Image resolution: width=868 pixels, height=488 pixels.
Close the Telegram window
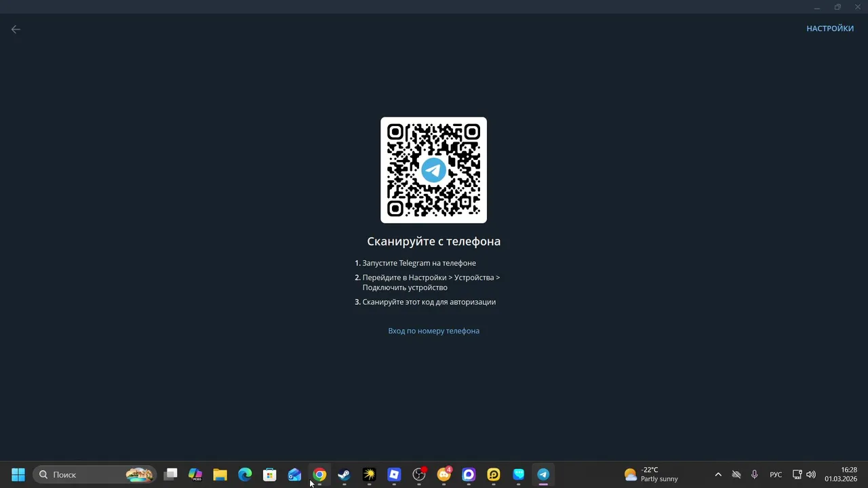(x=858, y=7)
